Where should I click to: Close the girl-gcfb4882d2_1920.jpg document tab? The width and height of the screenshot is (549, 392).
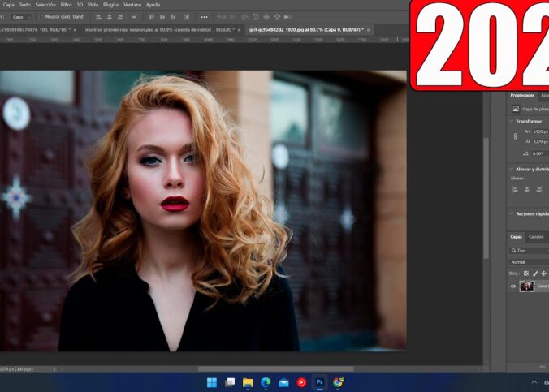click(x=369, y=30)
